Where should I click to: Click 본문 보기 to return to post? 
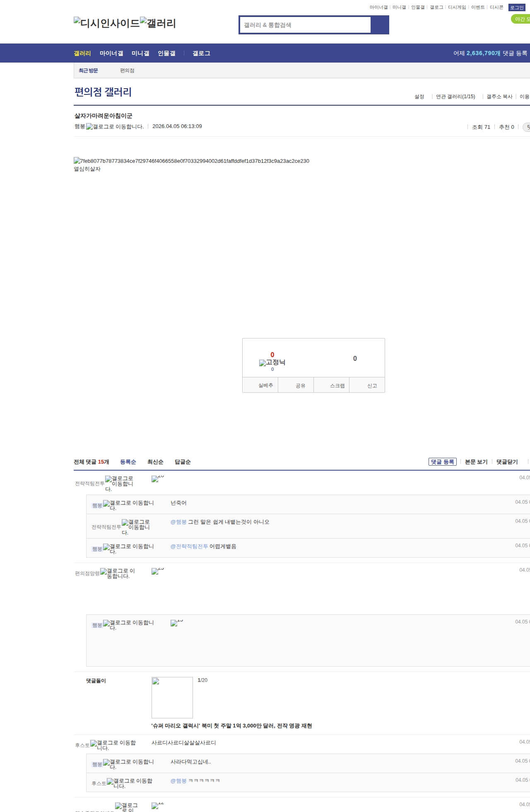point(476,462)
